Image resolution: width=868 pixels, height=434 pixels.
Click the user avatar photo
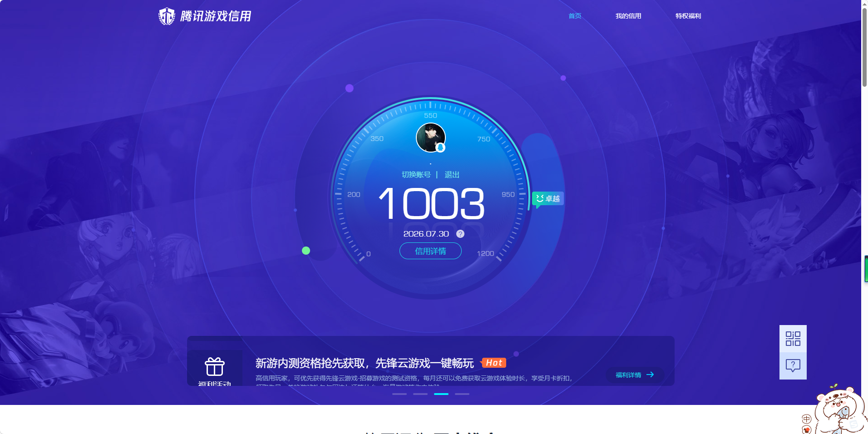click(430, 138)
